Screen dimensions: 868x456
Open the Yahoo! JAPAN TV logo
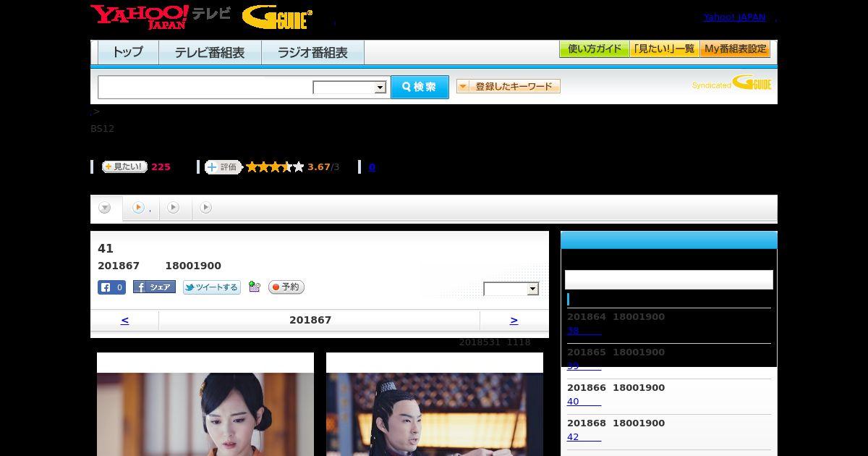click(161, 17)
